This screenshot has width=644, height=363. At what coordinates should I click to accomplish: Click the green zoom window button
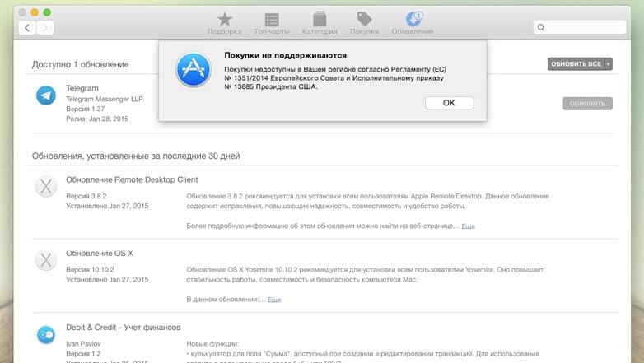click(x=47, y=12)
